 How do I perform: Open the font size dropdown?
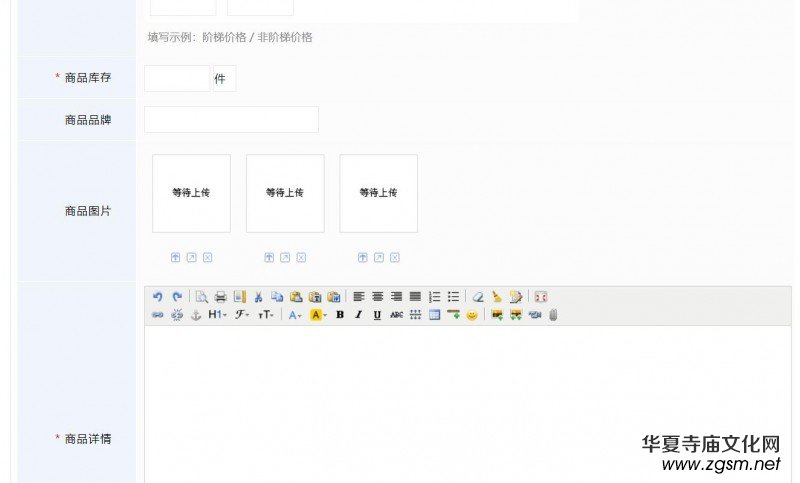[266, 315]
